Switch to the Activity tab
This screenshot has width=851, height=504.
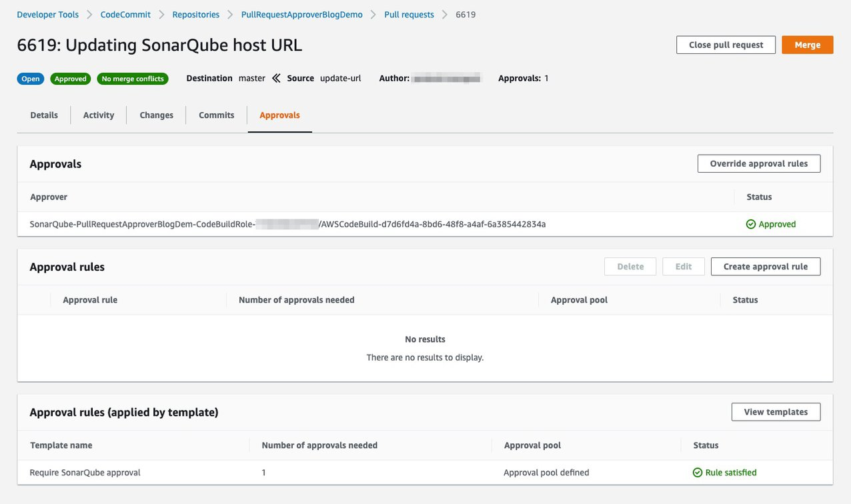click(99, 115)
